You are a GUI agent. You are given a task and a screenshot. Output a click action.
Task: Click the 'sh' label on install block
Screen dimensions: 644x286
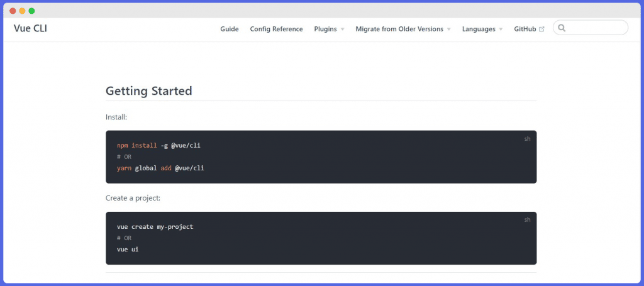[x=528, y=139]
